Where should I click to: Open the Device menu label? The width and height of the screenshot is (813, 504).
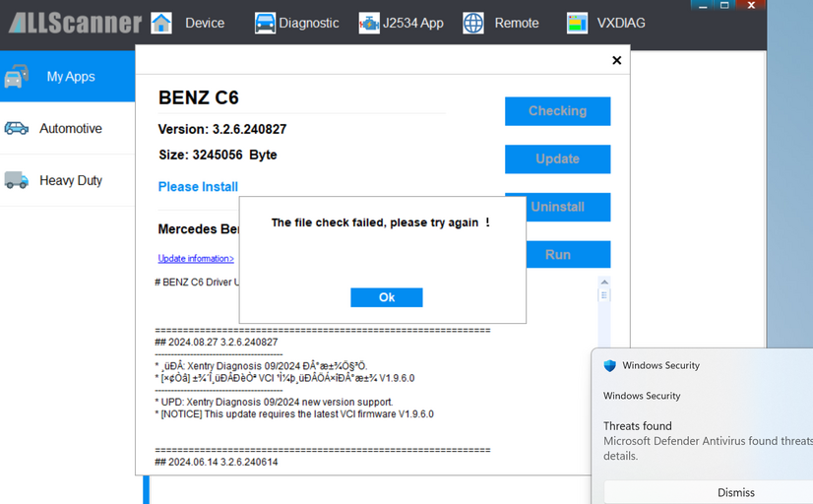tap(205, 24)
